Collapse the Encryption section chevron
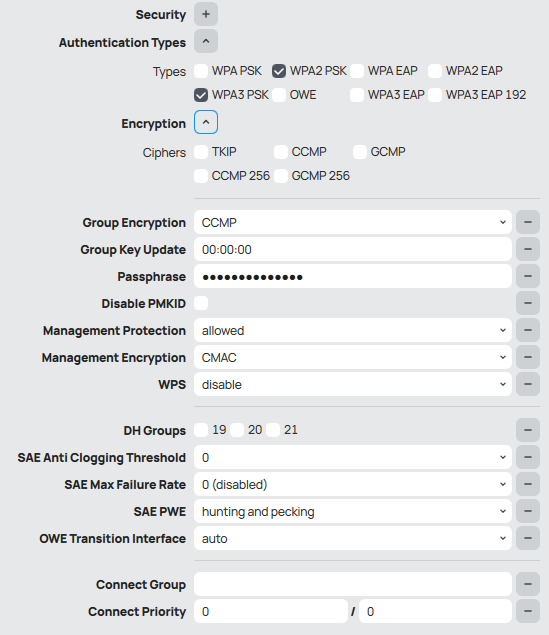549x635 pixels. point(206,122)
